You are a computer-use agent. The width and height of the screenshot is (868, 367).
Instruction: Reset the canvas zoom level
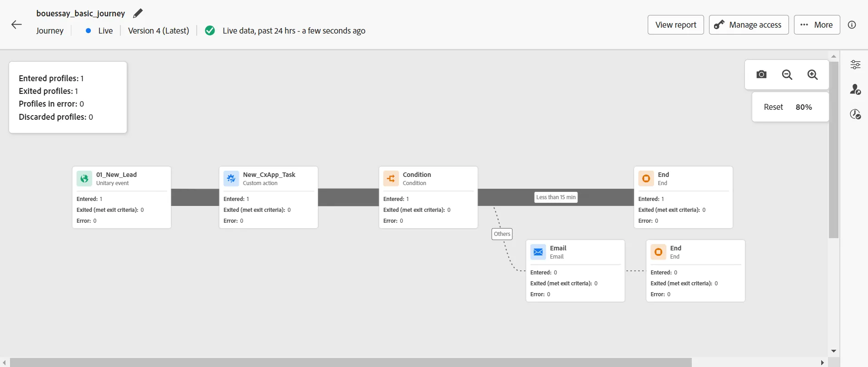[x=774, y=107]
